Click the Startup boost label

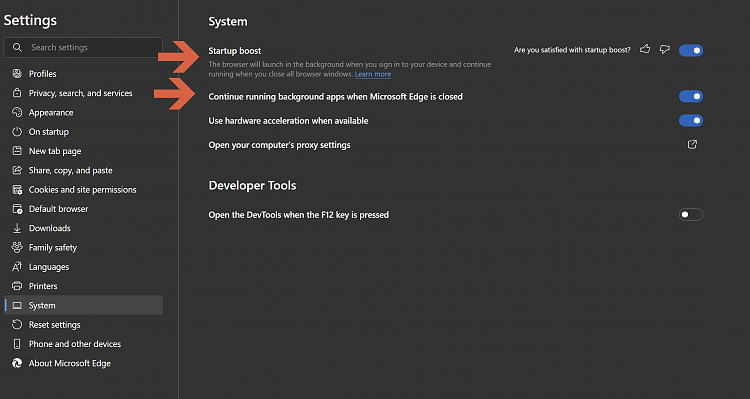click(235, 51)
